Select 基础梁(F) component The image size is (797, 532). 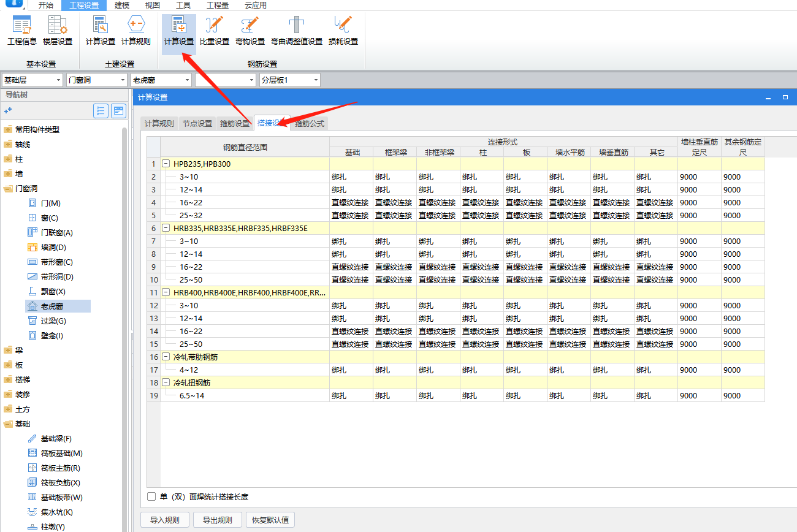click(50, 439)
